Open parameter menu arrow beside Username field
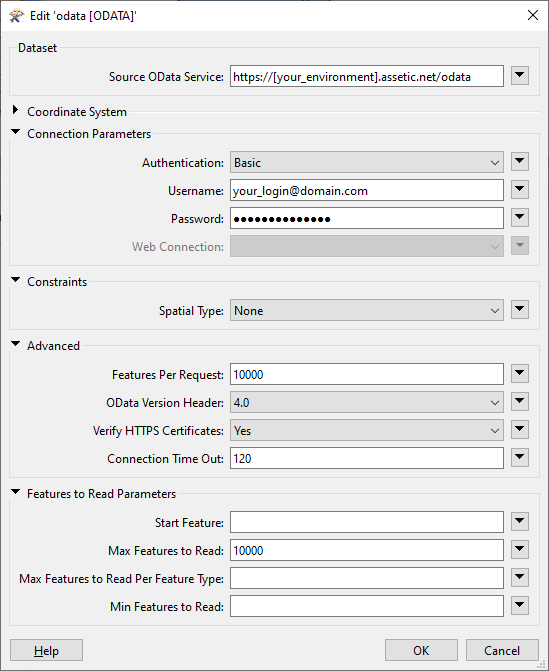 pos(519,190)
